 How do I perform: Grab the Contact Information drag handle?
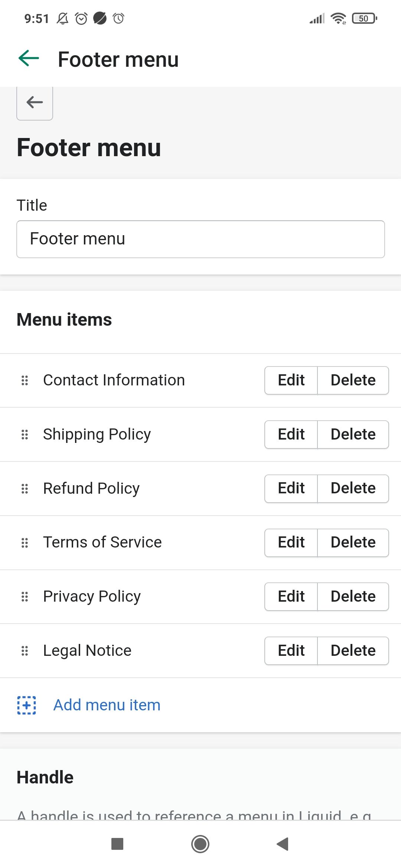[x=25, y=380]
